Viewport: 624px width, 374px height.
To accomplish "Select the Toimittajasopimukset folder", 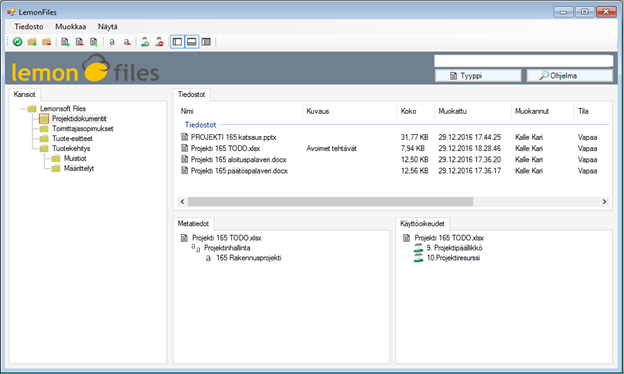I will click(82, 129).
